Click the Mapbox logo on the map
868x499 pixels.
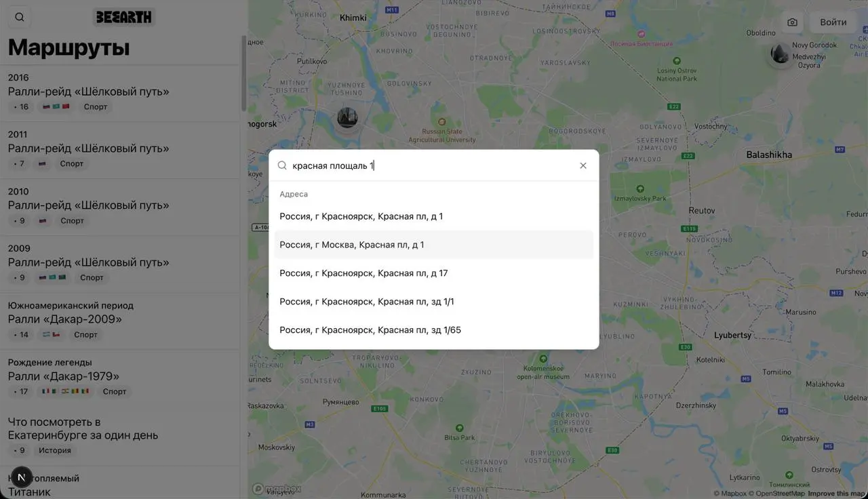pos(277,488)
